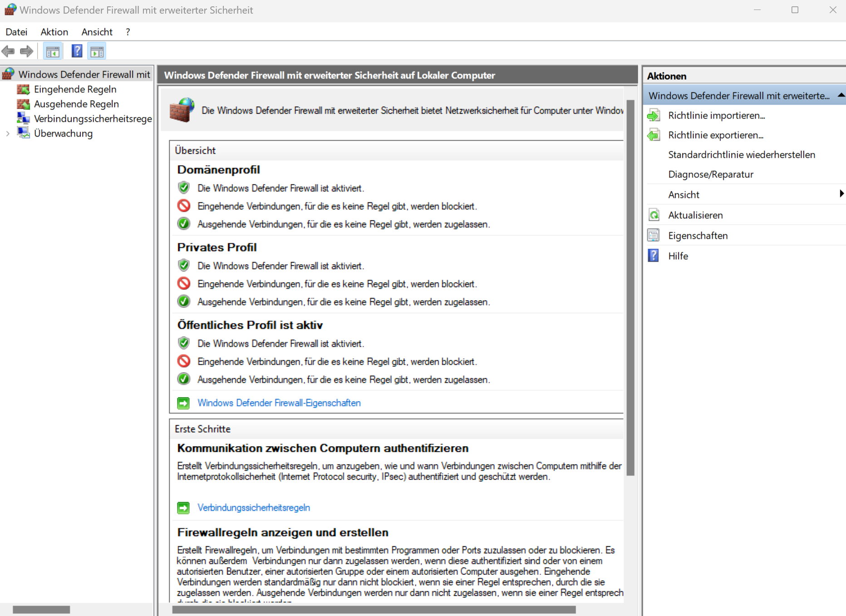This screenshot has height=616, width=846.
Task: Click the Richtlinie exportieren green arrow icon
Action: tap(654, 135)
